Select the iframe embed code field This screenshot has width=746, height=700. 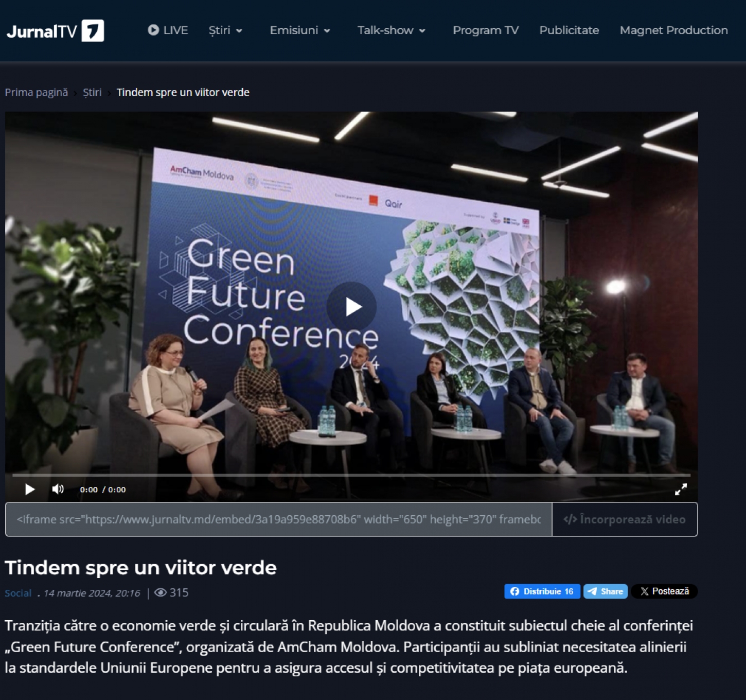278,519
